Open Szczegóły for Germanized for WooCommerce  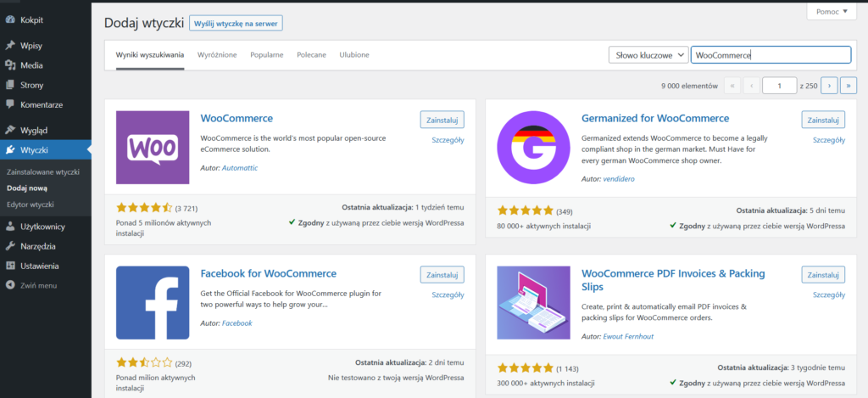[x=829, y=140]
